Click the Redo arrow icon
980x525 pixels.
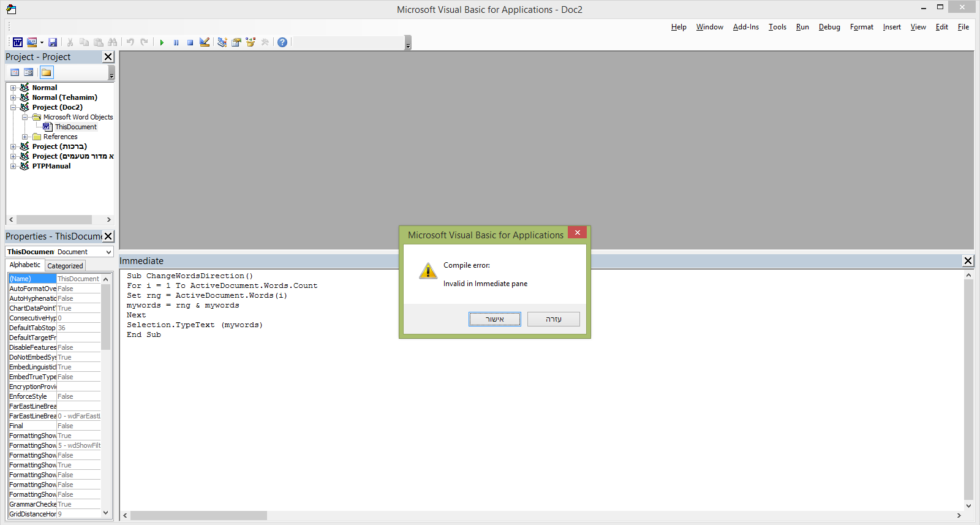(145, 42)
